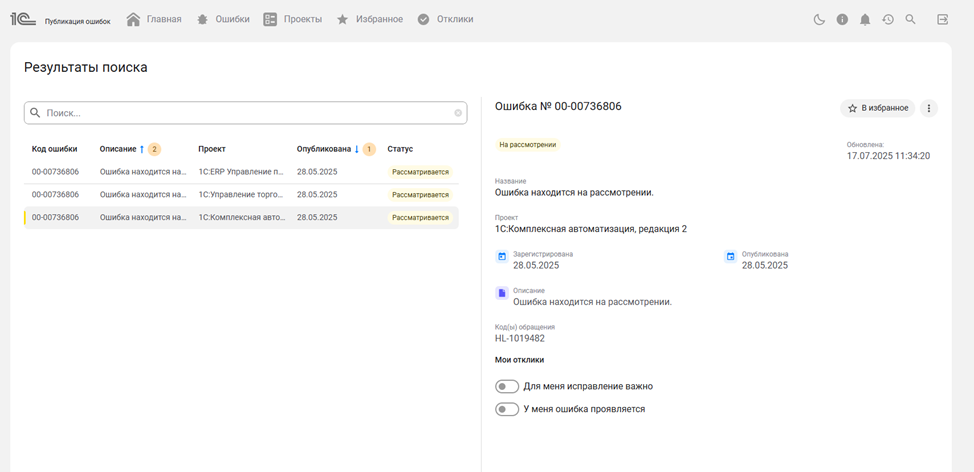This screenshot has width=974, height=472.
Task: Click the Ошибки bug icon
Action: coord(202,19)
